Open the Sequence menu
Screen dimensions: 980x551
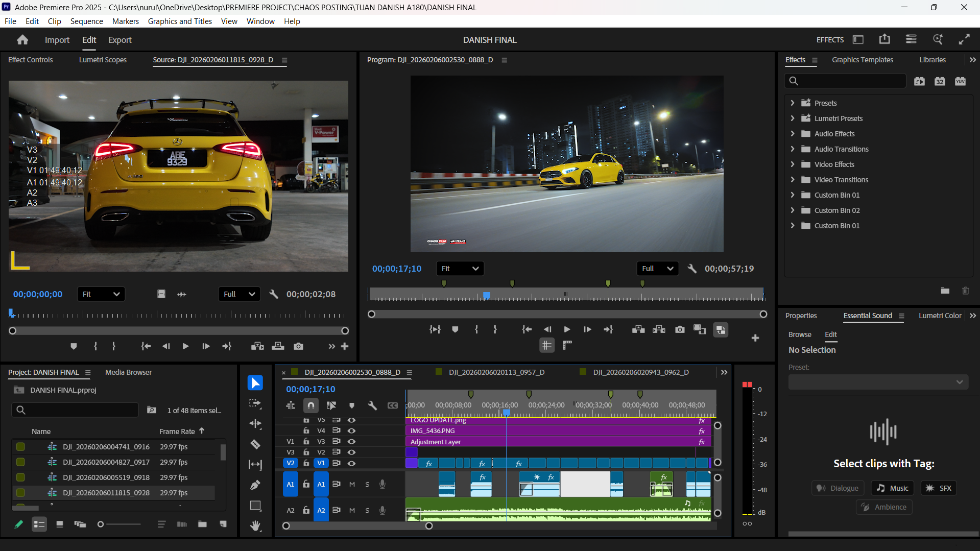point(86,21)
